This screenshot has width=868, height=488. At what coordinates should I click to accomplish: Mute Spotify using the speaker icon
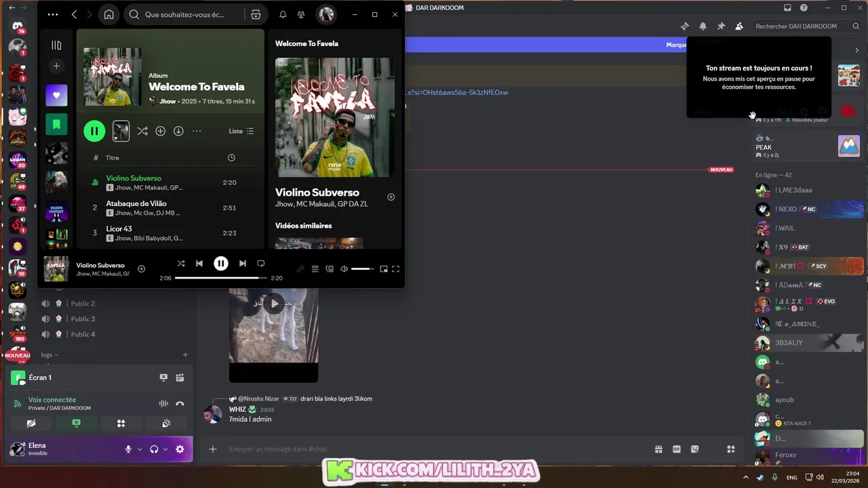coord(344,269)
